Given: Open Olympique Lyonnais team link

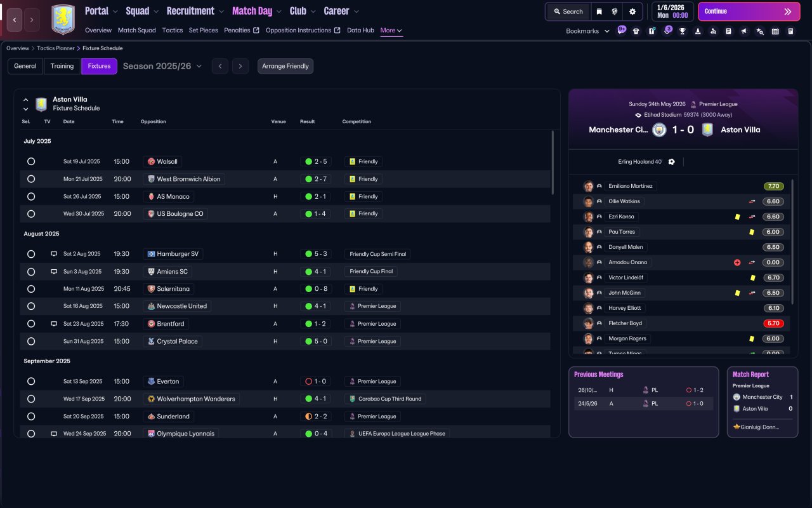Looking at the screenshot, I should [x=185, y=434].
